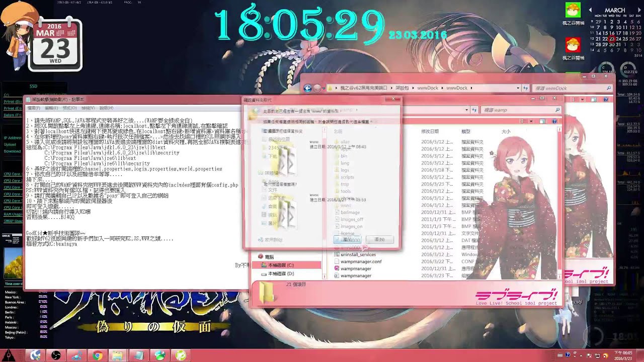Open the Notepad taskbar item
The height and width of the screenshot is (362, 644).
pos(138,355)
